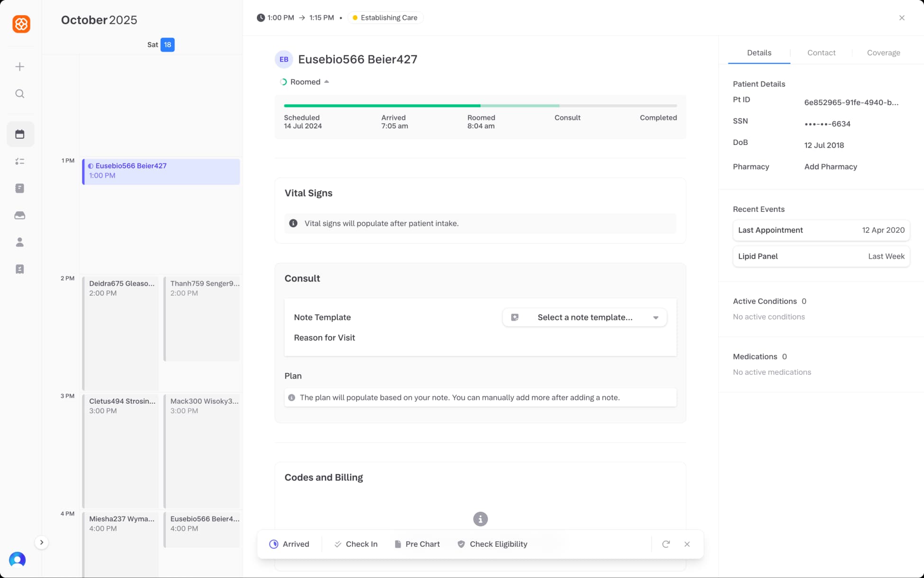
Task: Open the calendar view sidebar icon
Action: coord(20,135)
